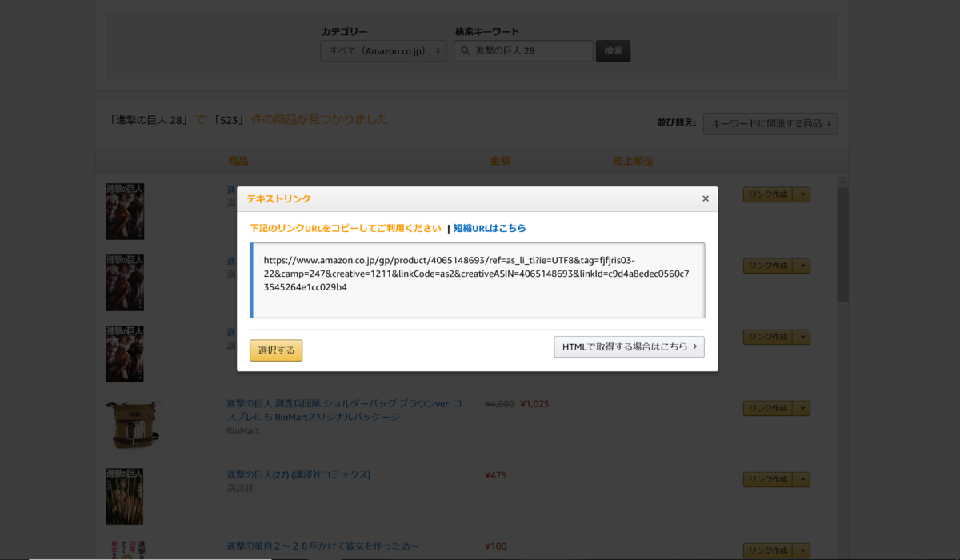Click the カテゴリー label
Screen dimensions: 960x560
point(345,31)
